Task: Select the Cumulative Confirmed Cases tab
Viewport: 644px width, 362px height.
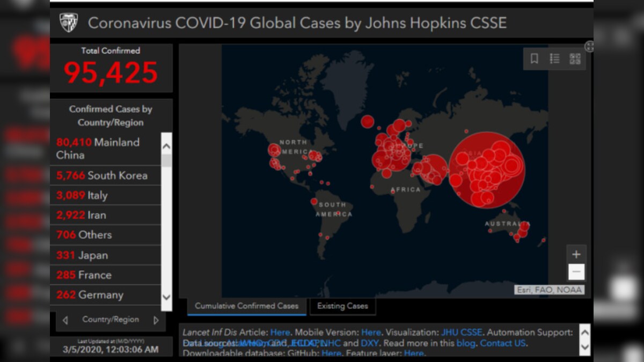Action: pyautogui.click(x=246, y=306)
